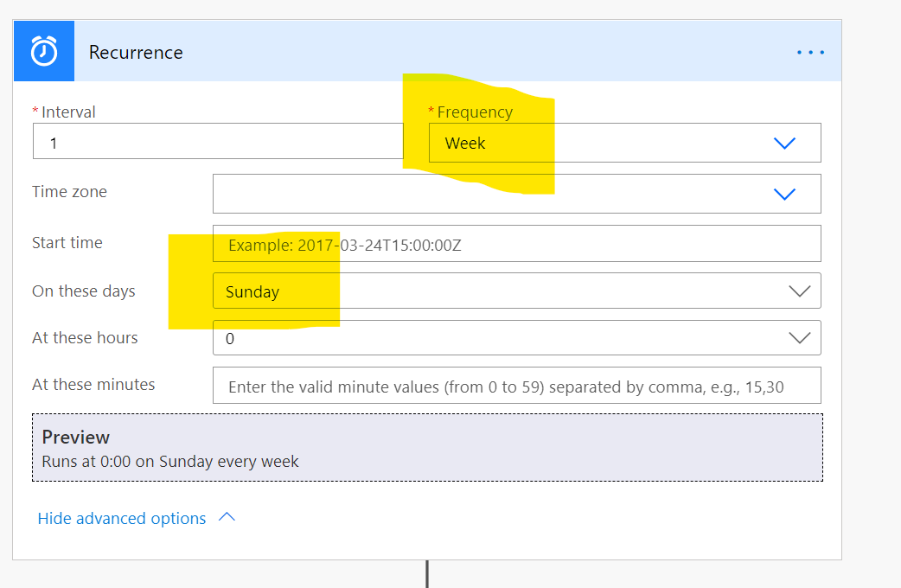The width and height of the screenshot is (901, 588).
Task: Click the Recurrence alarm clock icon
Action: 43,50
